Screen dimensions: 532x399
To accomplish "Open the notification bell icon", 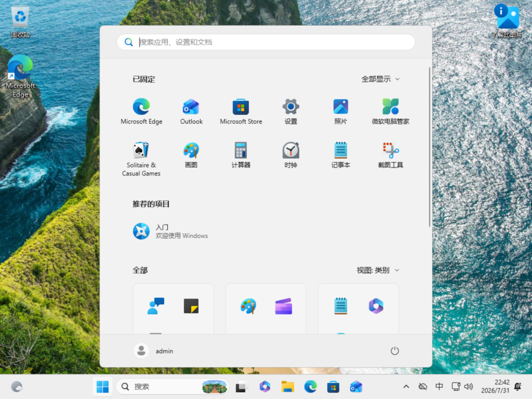I will click(x=518, y=387).
